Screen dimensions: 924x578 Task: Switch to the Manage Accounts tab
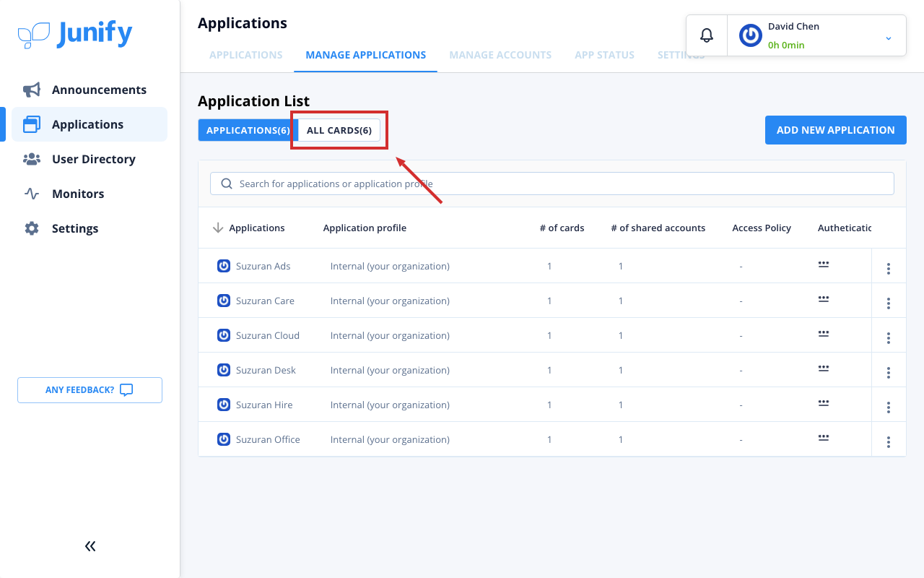[x=500, y=55]
